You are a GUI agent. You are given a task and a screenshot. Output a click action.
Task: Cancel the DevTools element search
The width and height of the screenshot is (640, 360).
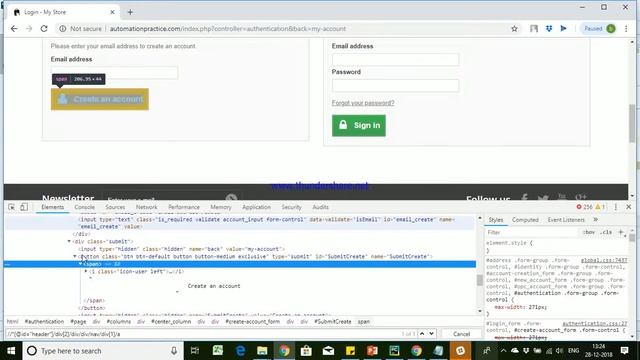(462, 334)
